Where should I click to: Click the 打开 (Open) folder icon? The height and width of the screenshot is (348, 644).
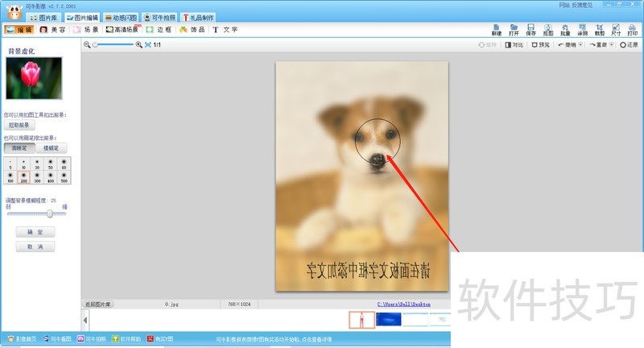tap(514, 30)
